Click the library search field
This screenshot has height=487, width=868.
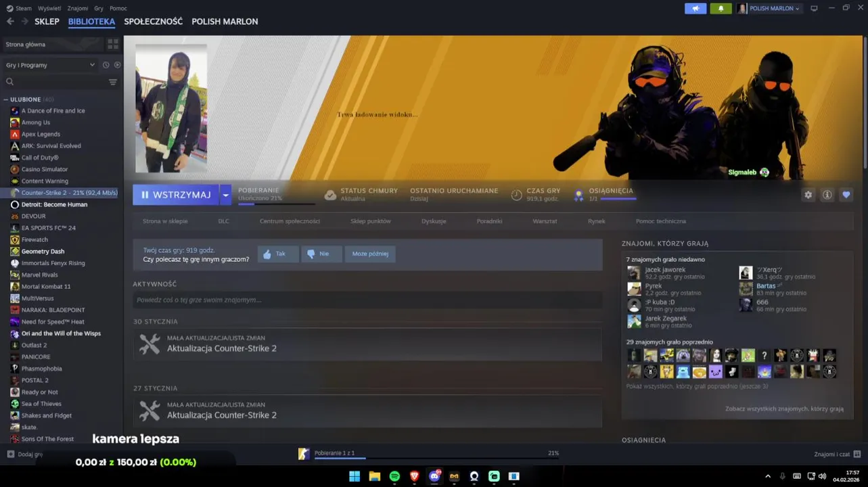(54, 82)
